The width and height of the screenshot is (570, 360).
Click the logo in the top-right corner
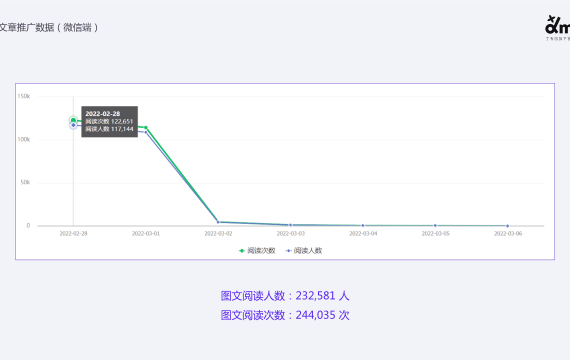point(557,28)
